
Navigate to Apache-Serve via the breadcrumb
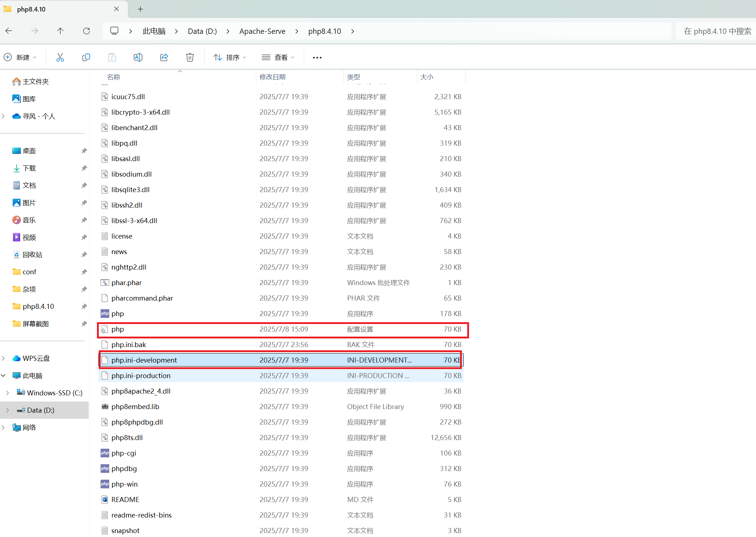pyautogui.click(x=262, y=31)
